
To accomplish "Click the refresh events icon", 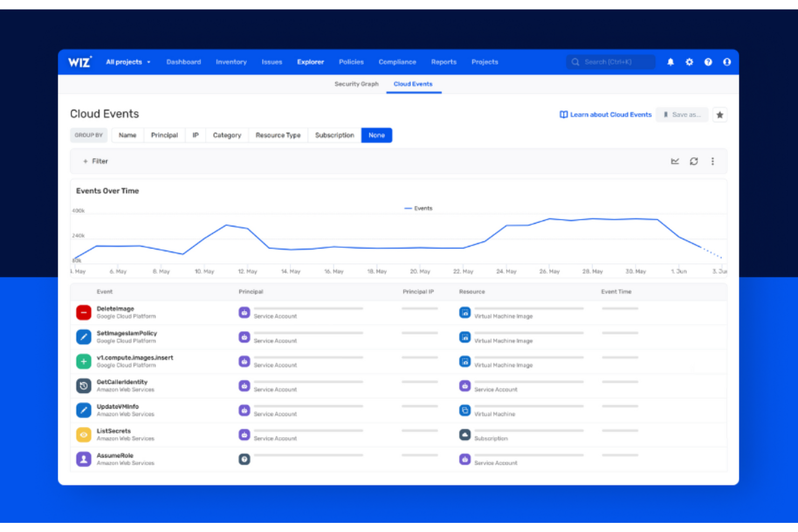I will click(x=694, y=161).
